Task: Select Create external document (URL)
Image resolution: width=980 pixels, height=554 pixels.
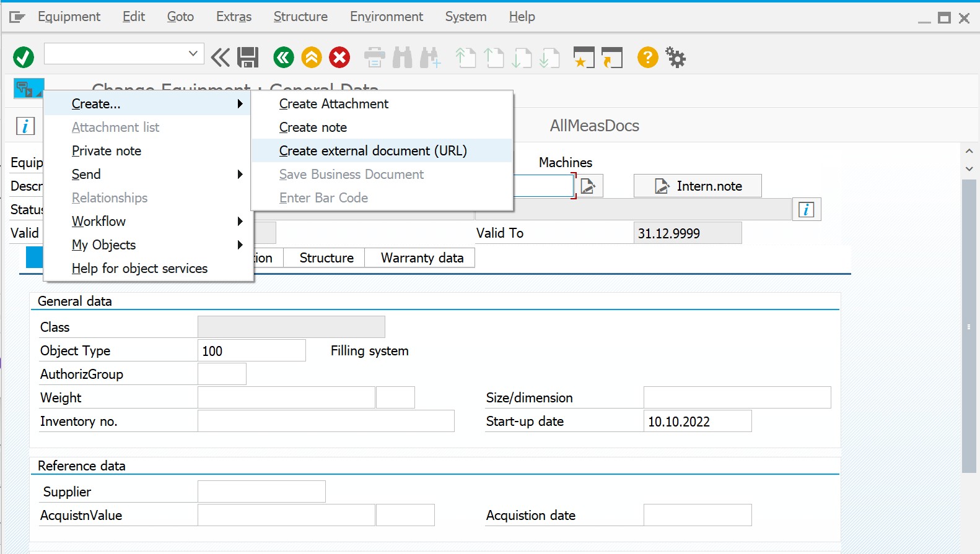Action: [373, 151]
